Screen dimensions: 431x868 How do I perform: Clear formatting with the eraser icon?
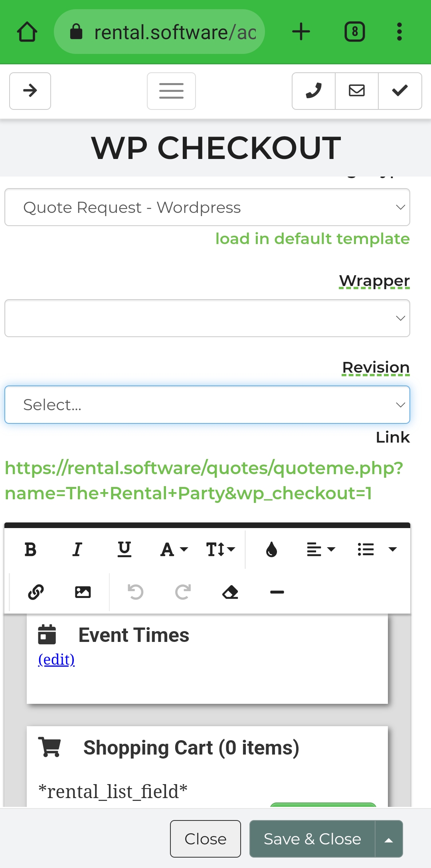(230, 592)
